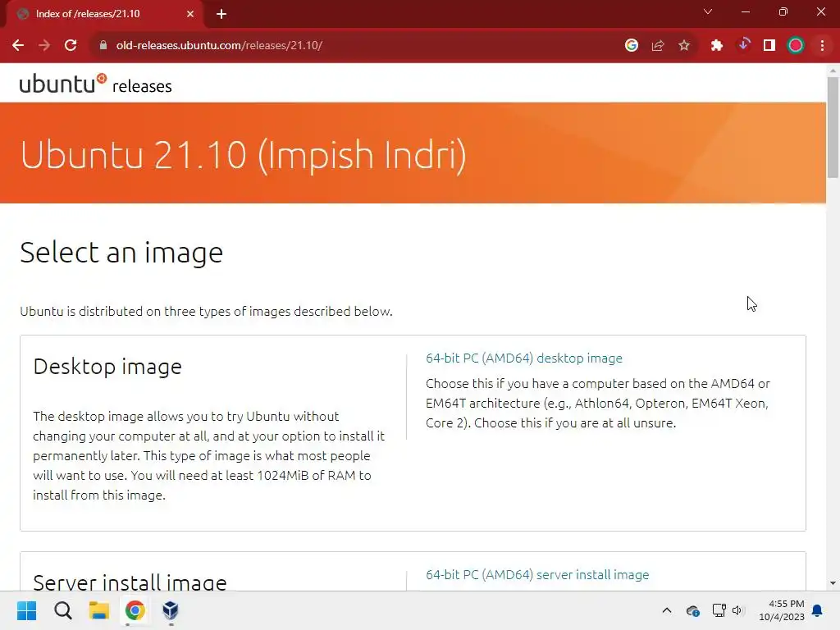Open a new browser tab

pyautogui.click(x=221, y=14)
